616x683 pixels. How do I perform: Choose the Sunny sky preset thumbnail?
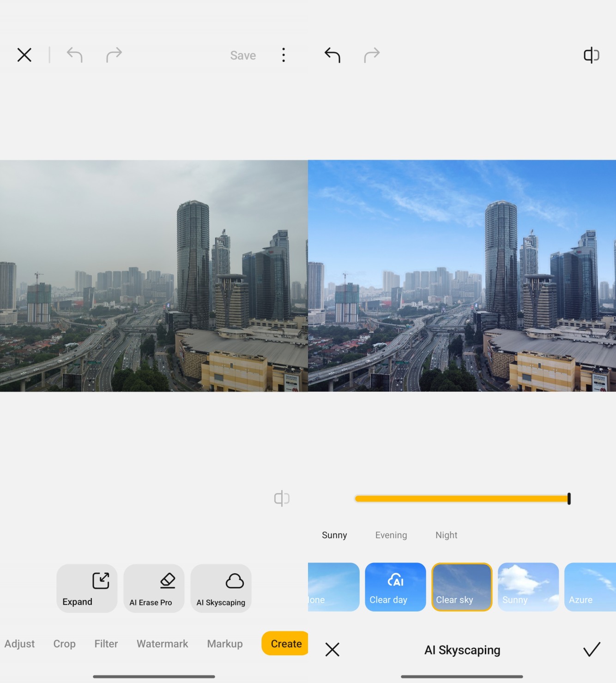pyautogui.click(x=528, y=587)
